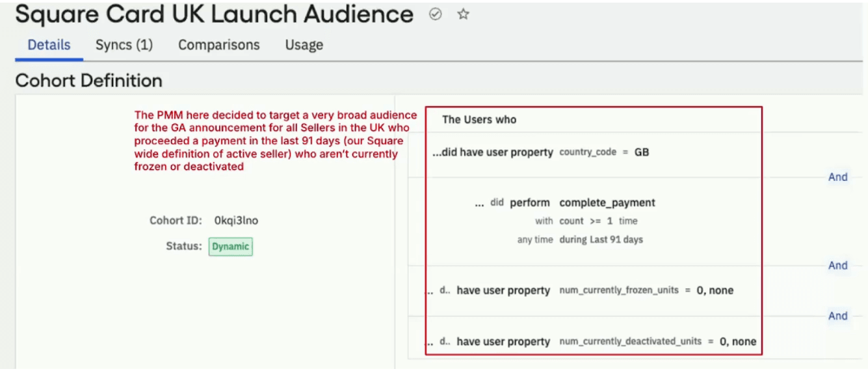Open the Details tab
The image size is (868, 371).
[x=49, y=45]
